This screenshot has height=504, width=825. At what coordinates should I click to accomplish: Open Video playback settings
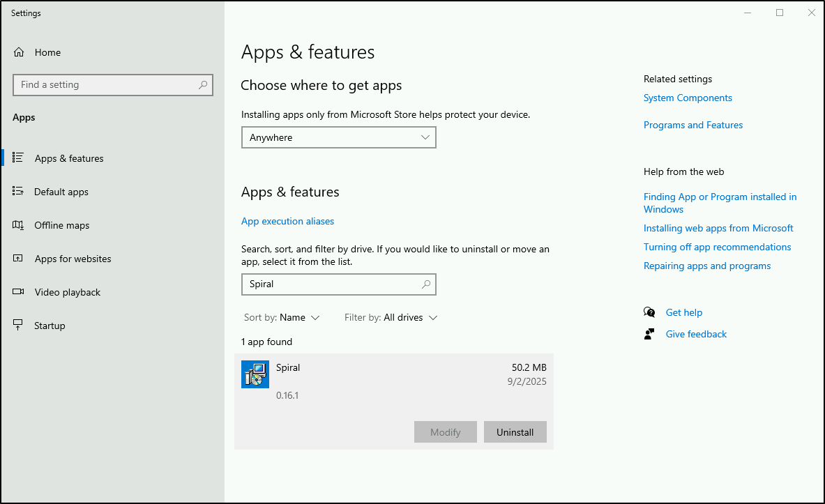coord(68,292)
